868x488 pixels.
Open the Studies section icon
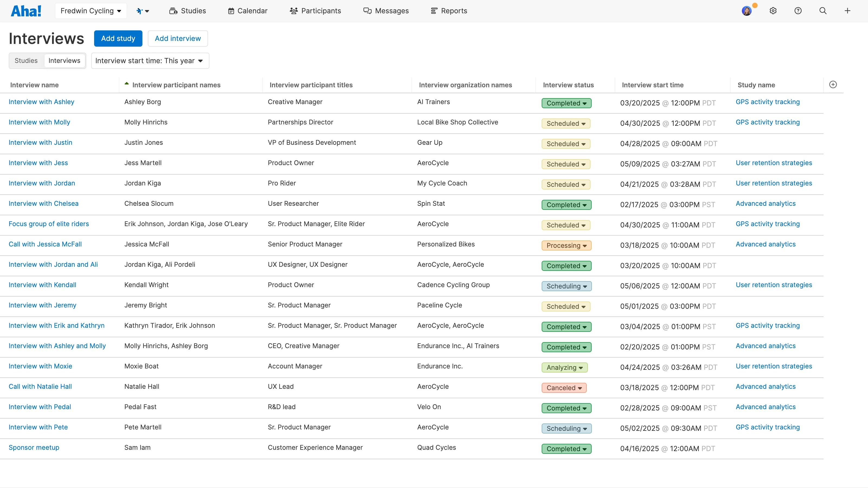coord(173,11)
